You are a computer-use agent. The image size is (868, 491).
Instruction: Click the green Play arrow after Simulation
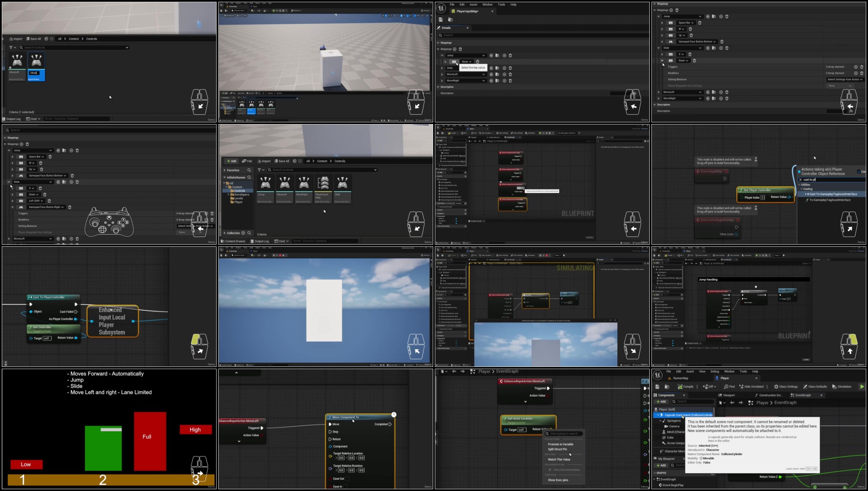pos(862,387)
